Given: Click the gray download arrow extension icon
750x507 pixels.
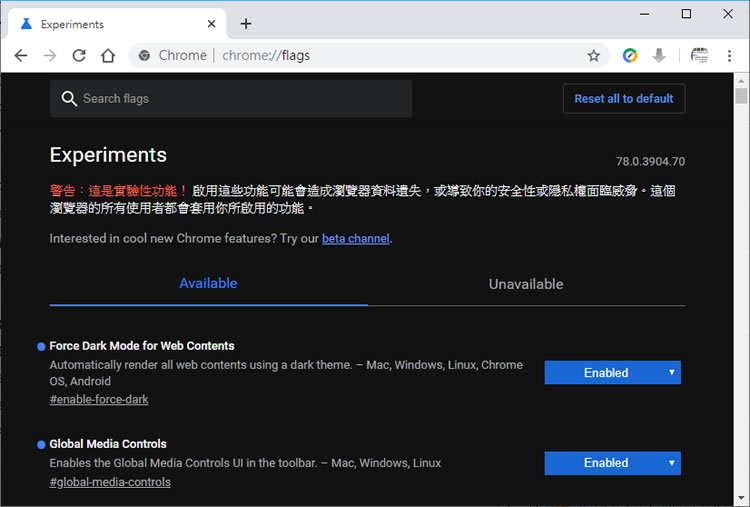Looking at the screenshot, I should point(659,56).
